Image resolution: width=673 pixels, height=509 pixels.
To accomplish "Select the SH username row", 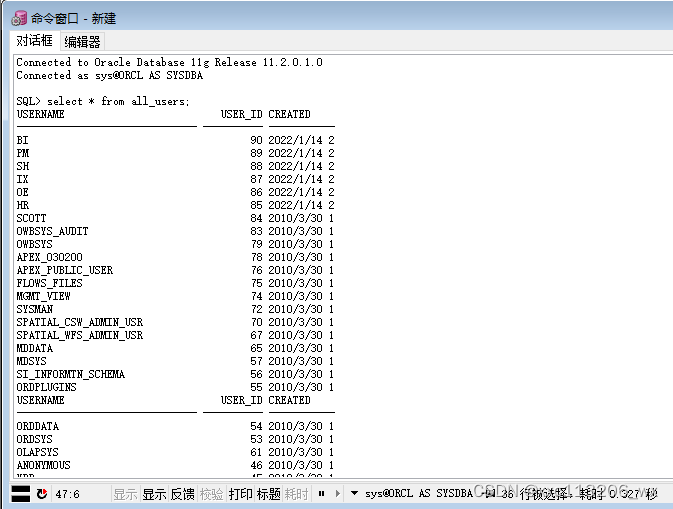I will pos(23,166).
